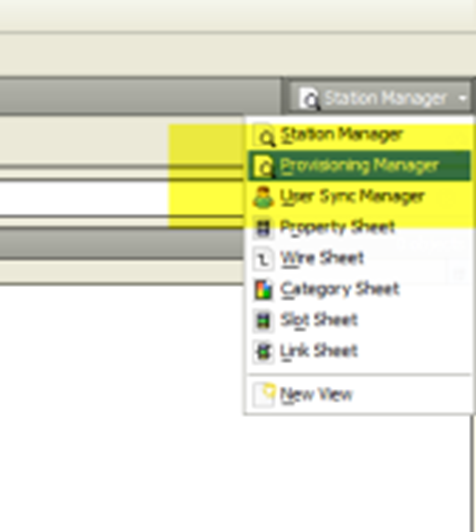Screen dimensions: 476x532
Task: Select Provisioning Manager from the menu
Action: point(360,166)
